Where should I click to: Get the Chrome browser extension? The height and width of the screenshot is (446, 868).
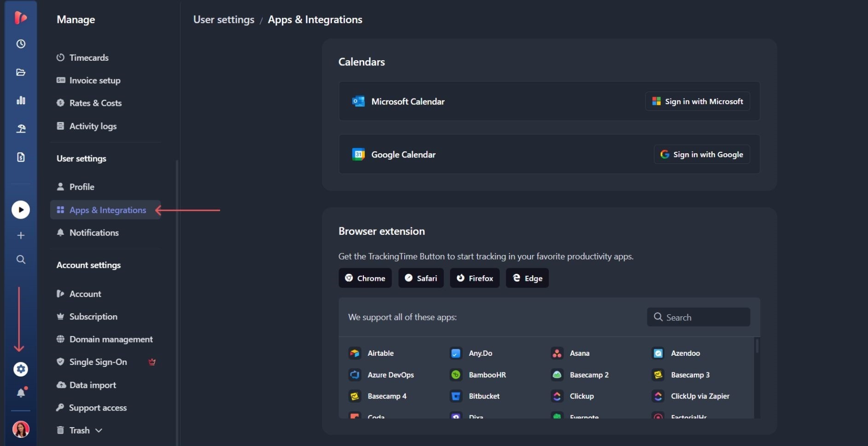coord(365,278)
